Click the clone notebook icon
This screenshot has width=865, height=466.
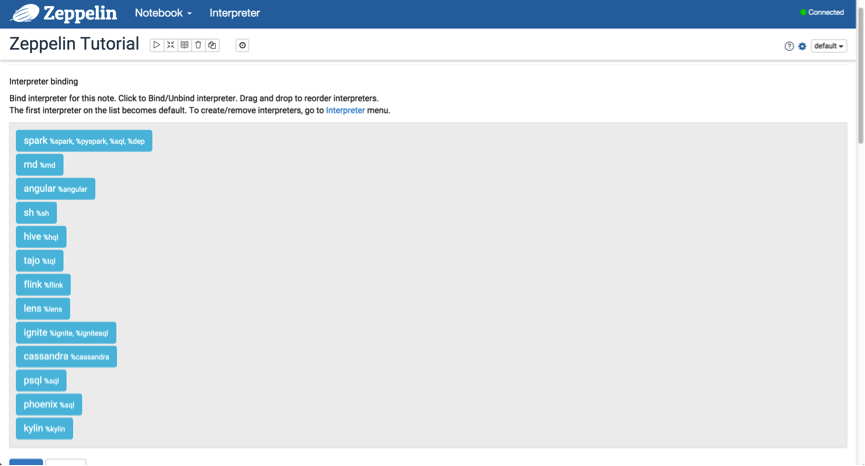[x=212, y=45]
